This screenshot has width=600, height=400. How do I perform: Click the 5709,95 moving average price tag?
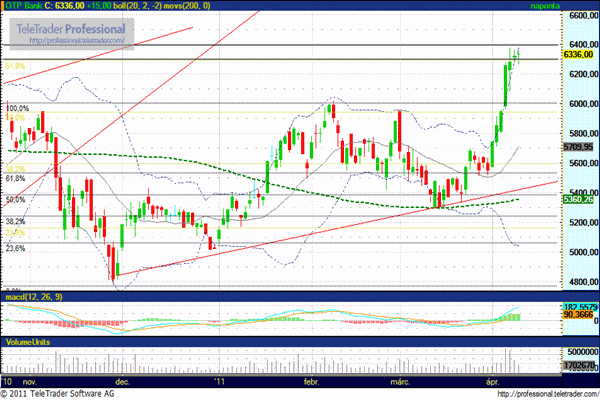point(579,146)
